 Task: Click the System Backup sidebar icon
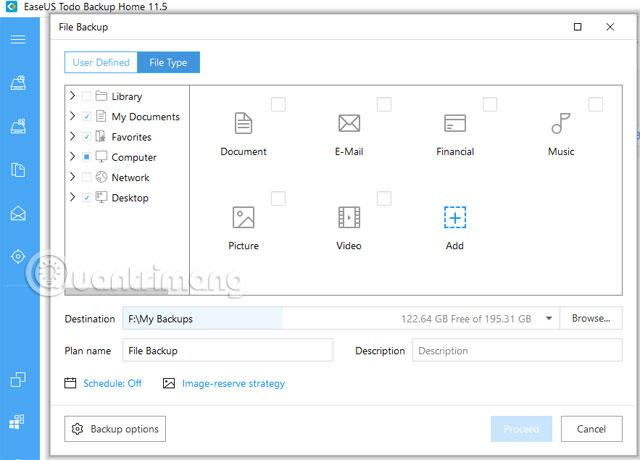(x=18, y=126)
